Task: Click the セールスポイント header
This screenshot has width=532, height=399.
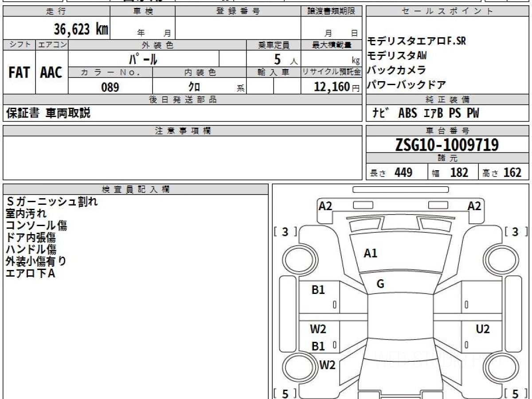Action: [447, 11]
